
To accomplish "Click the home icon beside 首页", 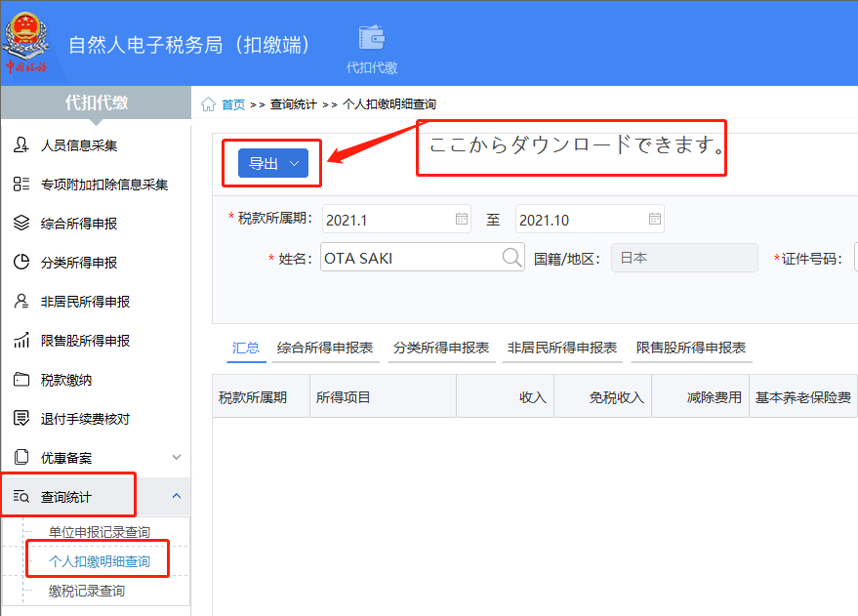I will (208, 104).
